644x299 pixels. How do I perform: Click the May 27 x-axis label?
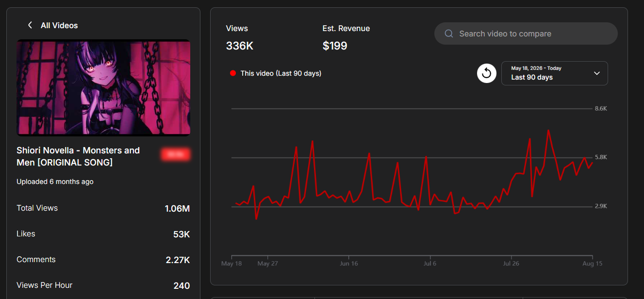click(268, 264)
